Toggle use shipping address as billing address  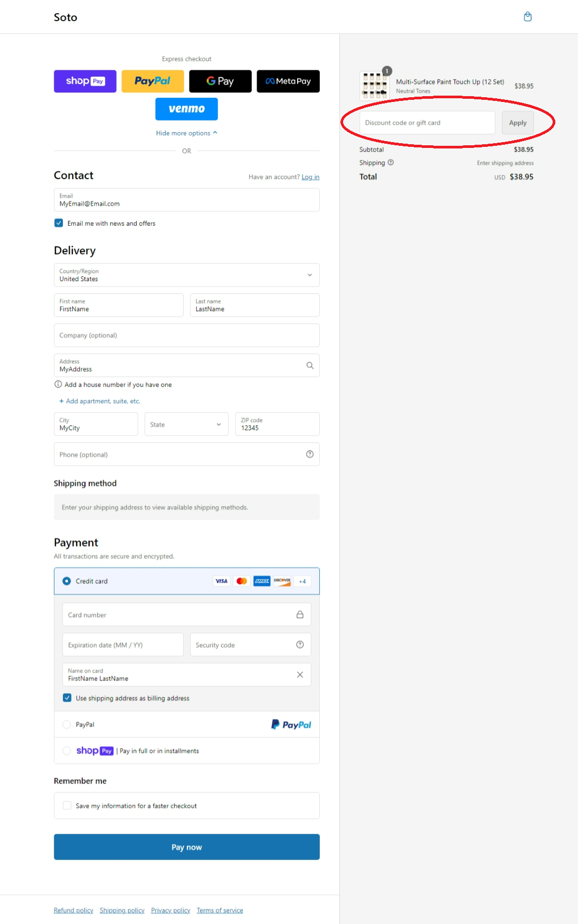pos(67,698)
